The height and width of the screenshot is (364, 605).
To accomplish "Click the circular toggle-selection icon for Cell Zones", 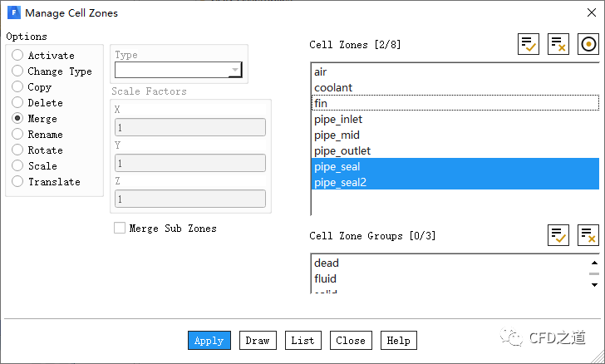I will tap(588, 45).
